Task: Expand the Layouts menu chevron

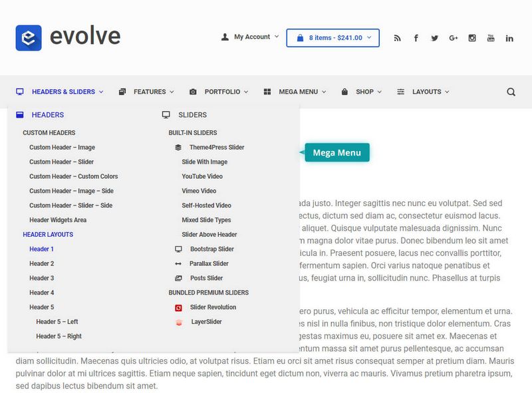Action: pos(447,92)
